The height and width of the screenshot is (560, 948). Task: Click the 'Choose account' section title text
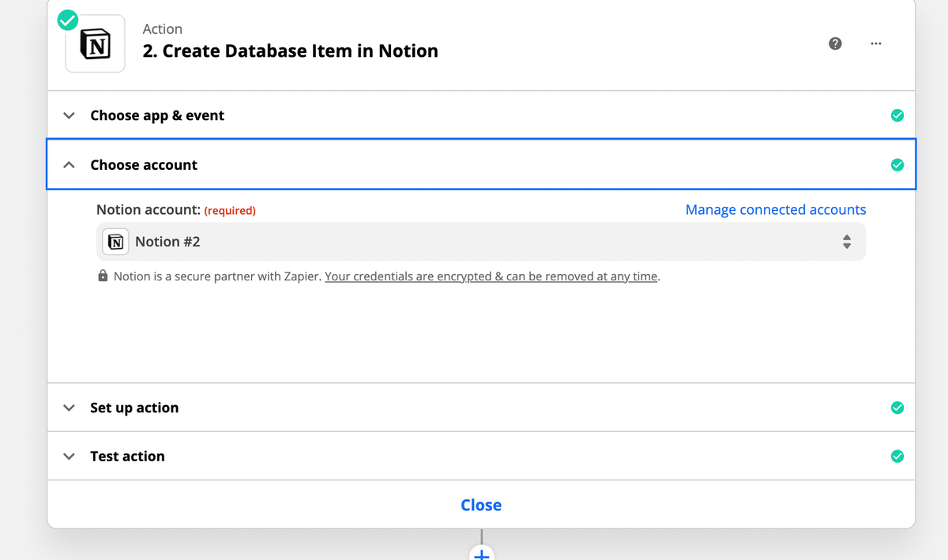point(144,165)
